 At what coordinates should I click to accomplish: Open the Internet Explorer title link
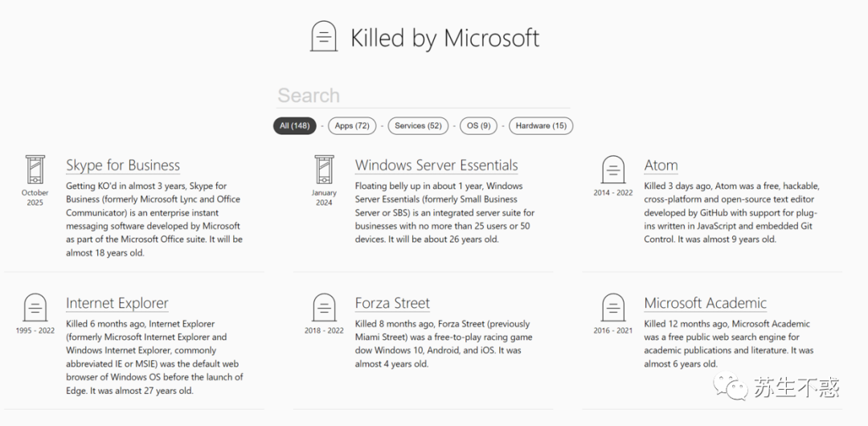117,303
